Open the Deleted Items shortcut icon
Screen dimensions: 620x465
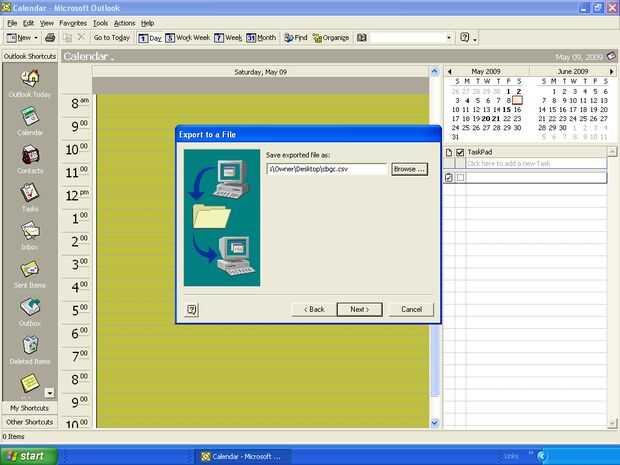30,345
